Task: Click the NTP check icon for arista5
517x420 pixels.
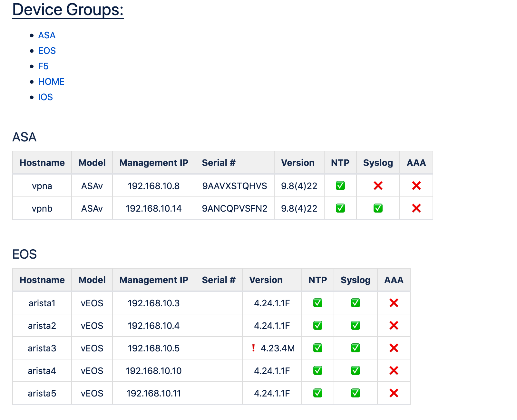Action: (318, 393)
